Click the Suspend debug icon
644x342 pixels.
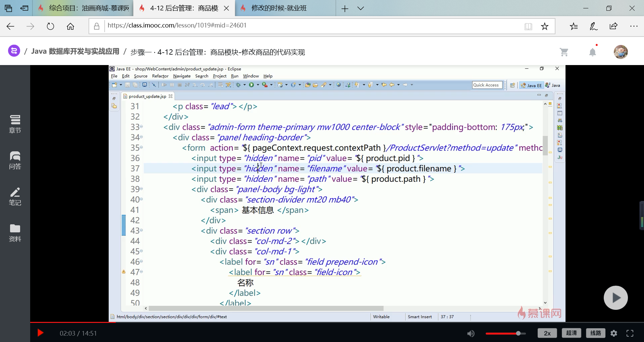172,85
